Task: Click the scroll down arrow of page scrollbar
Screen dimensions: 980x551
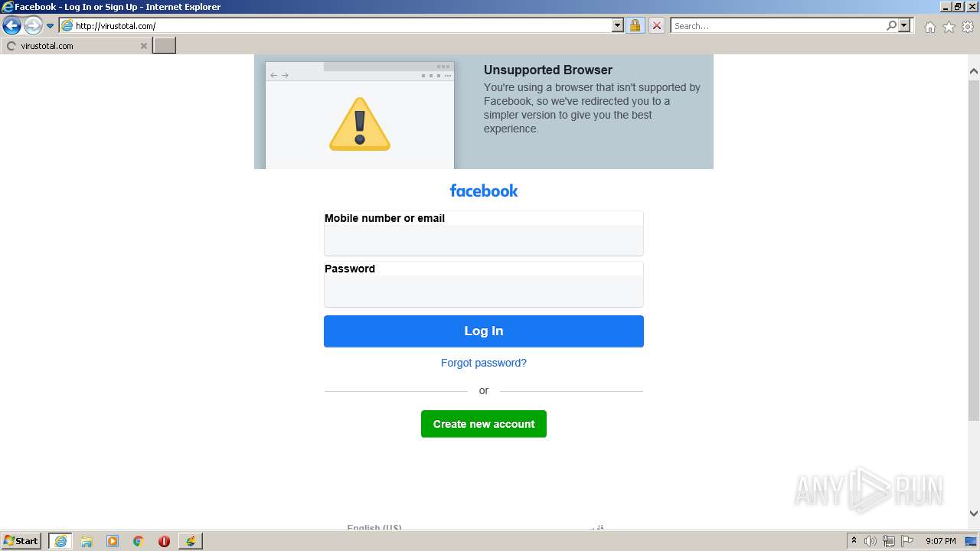Action: (x=974, y=514)
